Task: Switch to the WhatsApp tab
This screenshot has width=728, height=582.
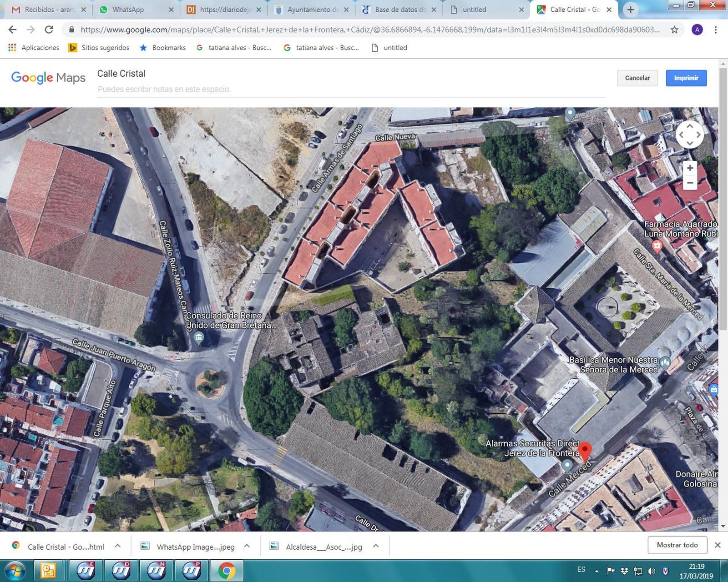Action: tap(129, 9)
